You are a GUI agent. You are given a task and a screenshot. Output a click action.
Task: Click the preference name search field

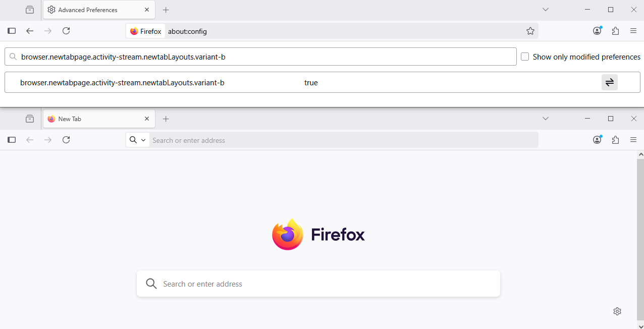pos(260,57)
